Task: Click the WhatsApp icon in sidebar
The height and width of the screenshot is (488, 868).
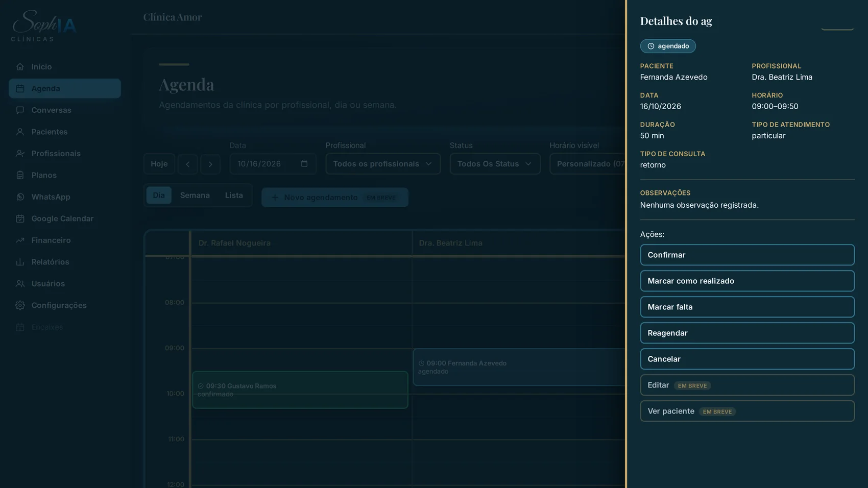Action: click(20, 197)
